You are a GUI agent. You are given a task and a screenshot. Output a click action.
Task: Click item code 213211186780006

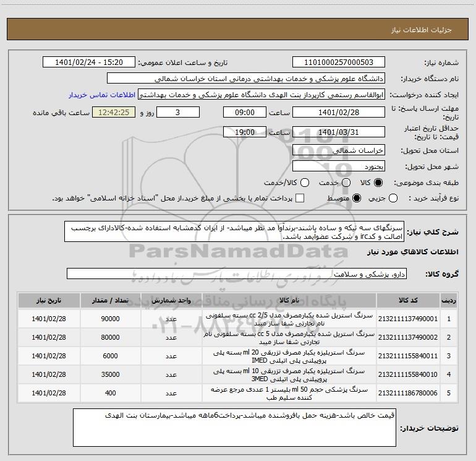coord(408,393)
